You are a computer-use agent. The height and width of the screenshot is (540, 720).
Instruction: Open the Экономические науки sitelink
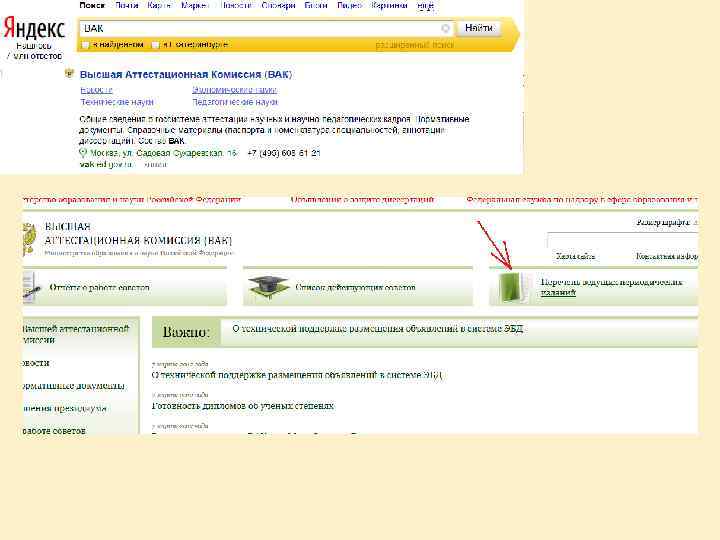(x=234, y=90)
